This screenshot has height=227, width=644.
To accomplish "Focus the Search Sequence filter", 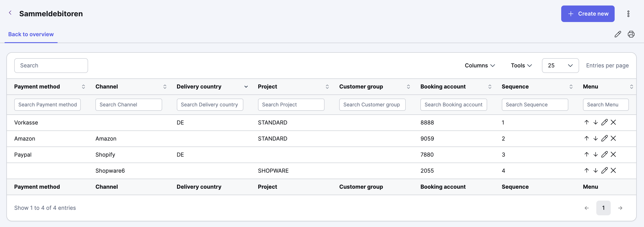I will (535, 105).
